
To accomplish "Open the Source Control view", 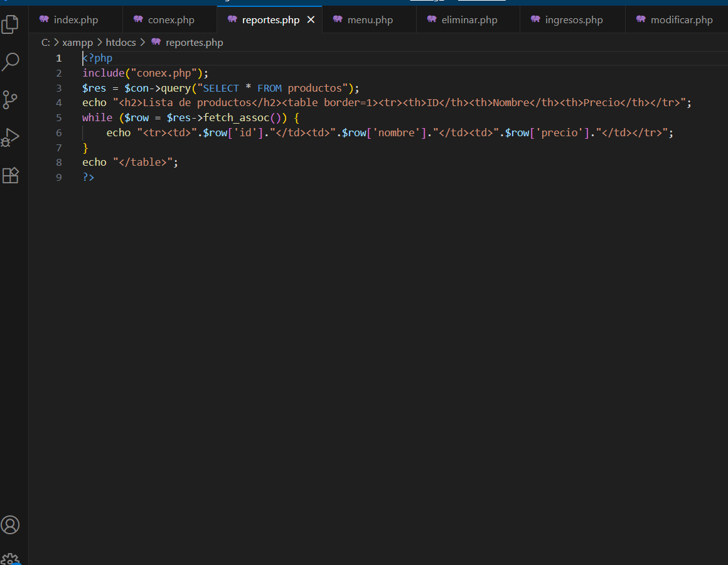I will [x=11, y=100].
